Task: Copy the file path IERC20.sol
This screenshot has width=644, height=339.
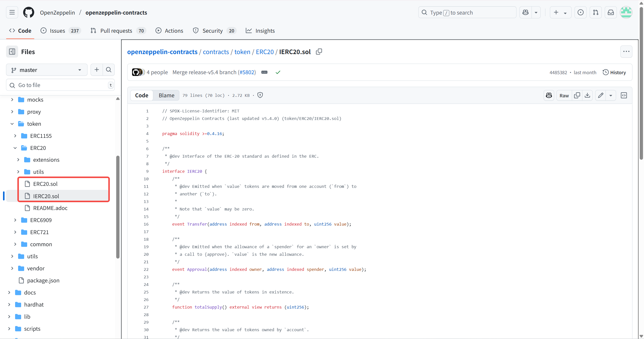Action: [318, 52]
